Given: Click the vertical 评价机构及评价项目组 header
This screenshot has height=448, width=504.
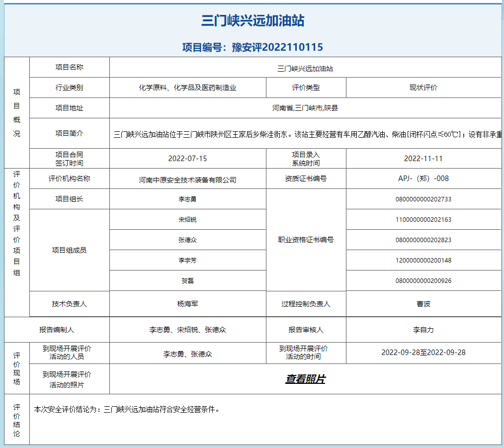Looking at the screenshot, I should [17, 224].
